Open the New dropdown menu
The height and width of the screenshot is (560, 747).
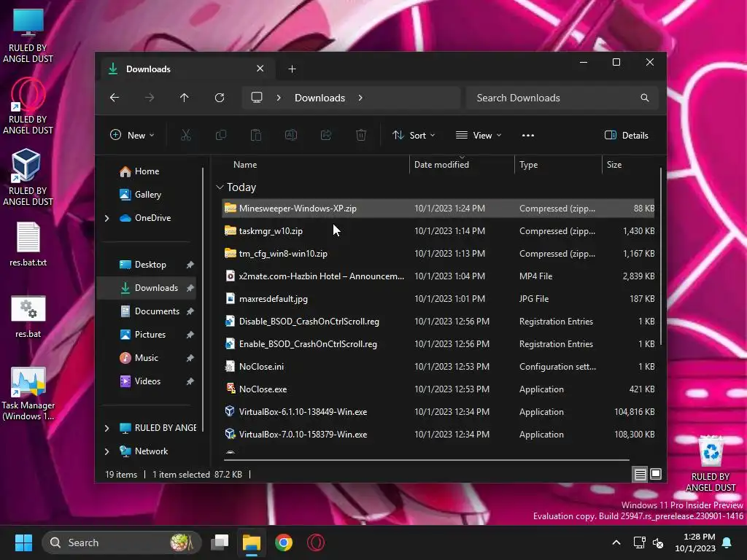point(132,135)
